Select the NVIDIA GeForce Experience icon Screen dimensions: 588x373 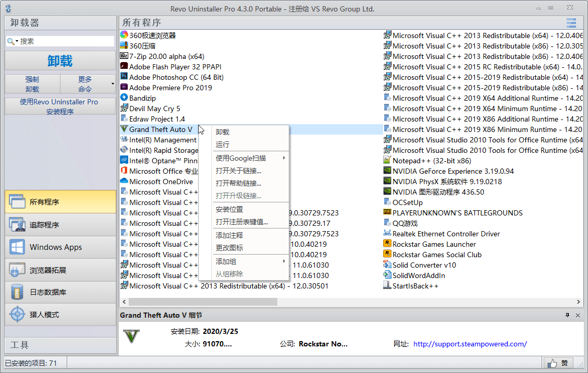click(387, 171)
